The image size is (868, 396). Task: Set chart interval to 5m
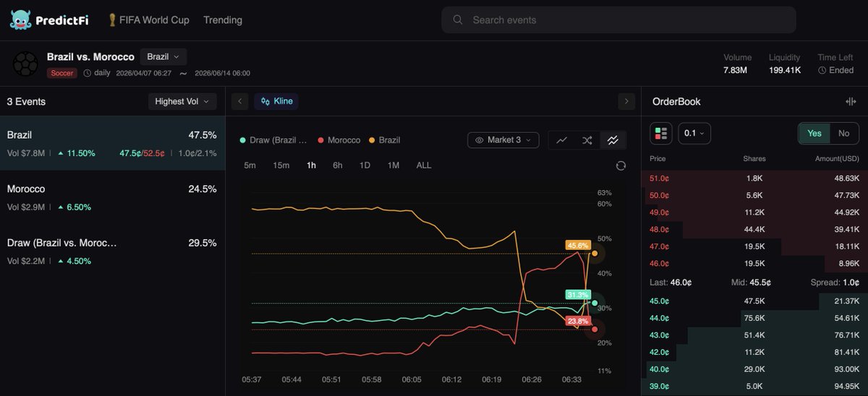(x=250, y=165)
